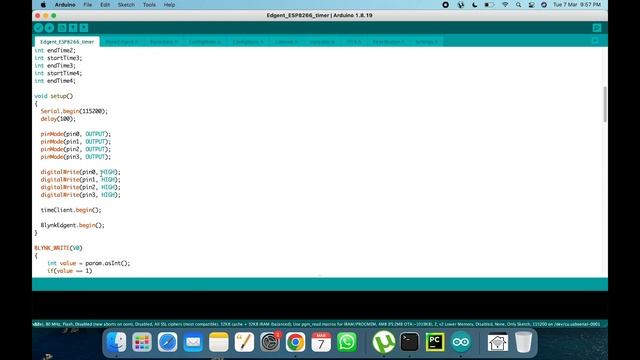Screen dimensions: 640x360
Task: Click the BLYNK_WRITE(V0) line
Action: pyautogui.click(x=58, y=248)
